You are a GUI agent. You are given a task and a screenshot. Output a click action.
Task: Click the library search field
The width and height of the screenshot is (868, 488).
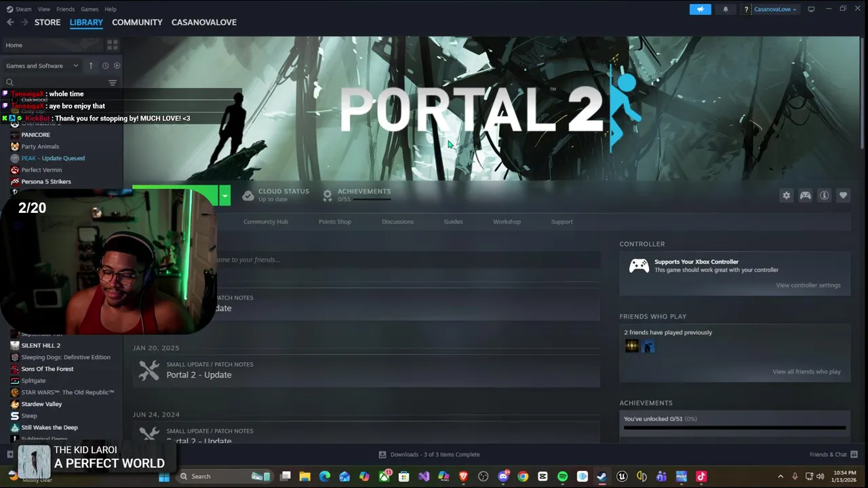54,83
